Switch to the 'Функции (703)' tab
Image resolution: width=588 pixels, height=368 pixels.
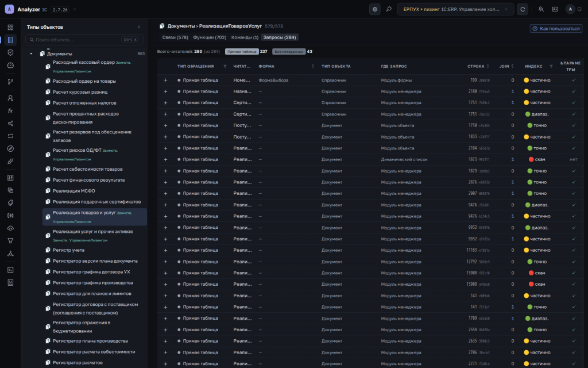(x=210, y=37)
